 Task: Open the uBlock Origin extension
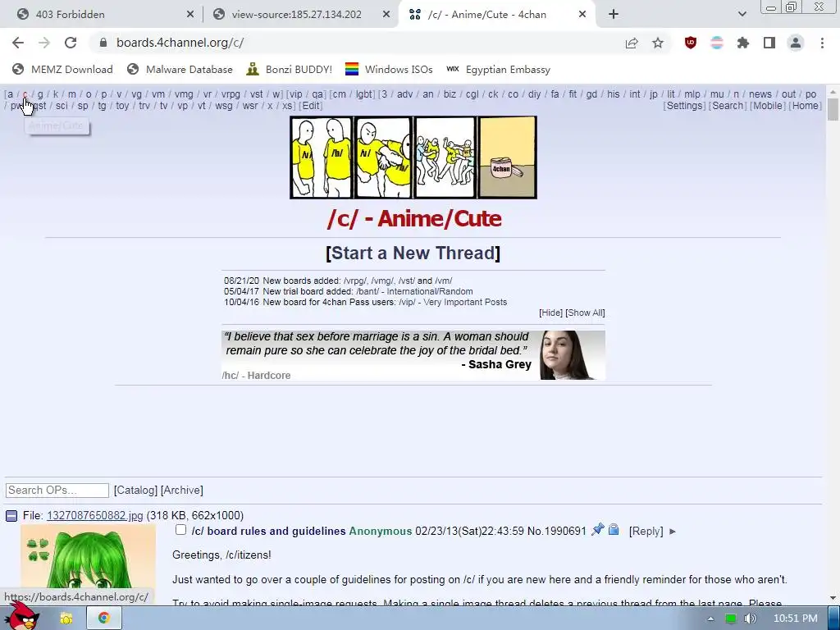691,43
